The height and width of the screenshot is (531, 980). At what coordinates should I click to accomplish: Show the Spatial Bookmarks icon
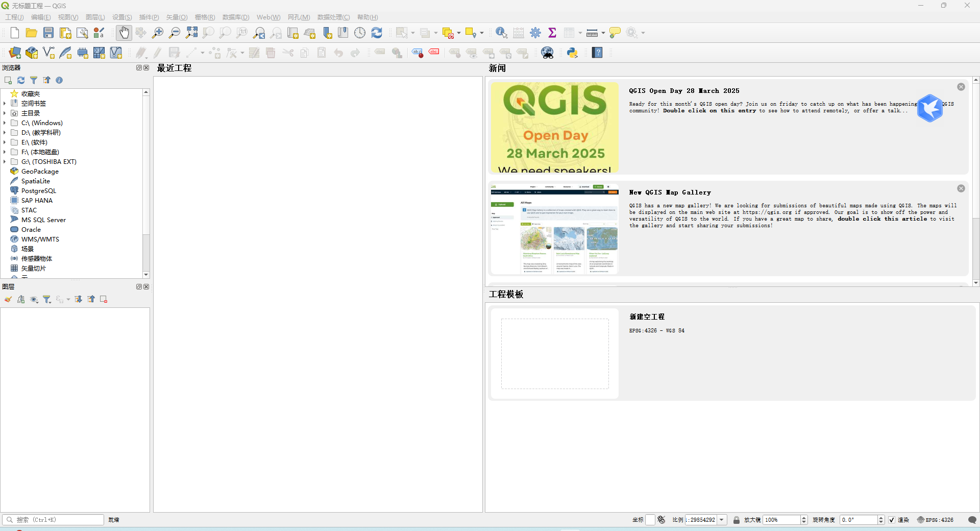[344, 33]
